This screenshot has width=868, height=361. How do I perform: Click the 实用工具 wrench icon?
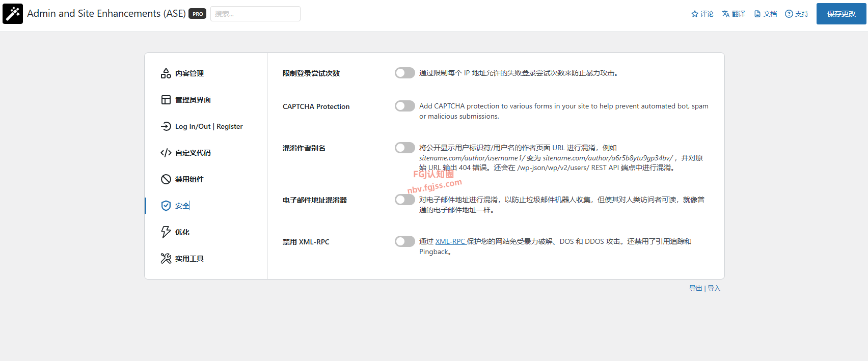[x=166, y=259]
